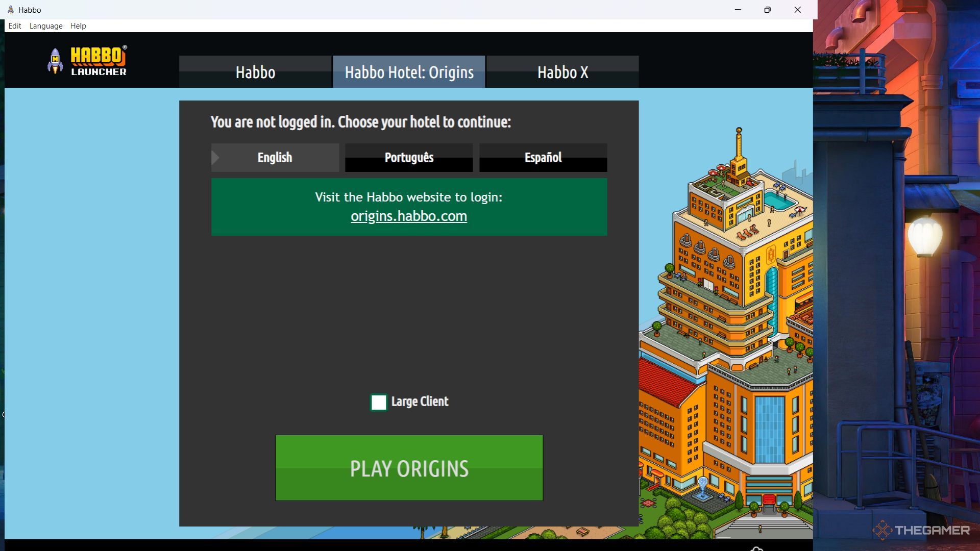Viewport: 980px width, 551px height.
Task: Select the Habbo Hotel: Origins tab
Action: (x=409, y=72)
